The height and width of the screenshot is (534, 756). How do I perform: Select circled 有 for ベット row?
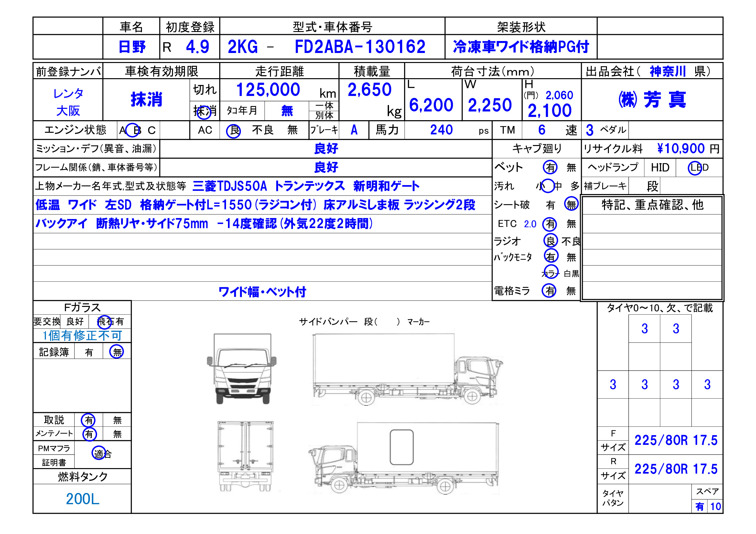(550, 167)
